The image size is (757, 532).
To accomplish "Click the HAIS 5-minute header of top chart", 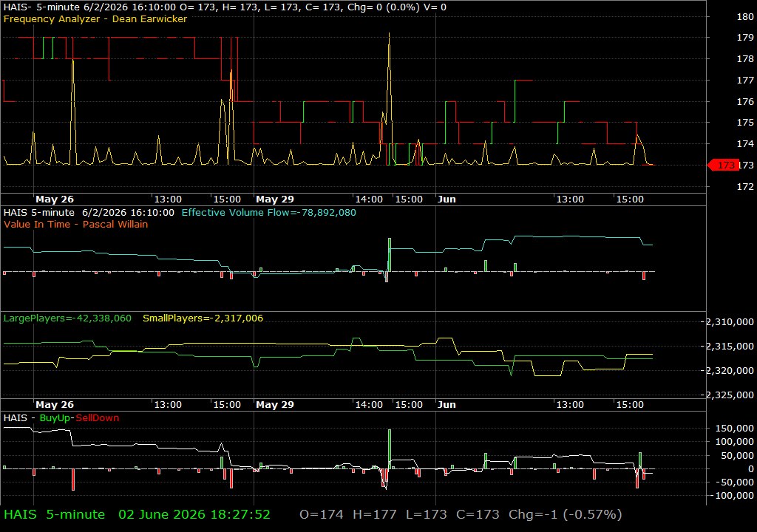I will pos(225,7).
